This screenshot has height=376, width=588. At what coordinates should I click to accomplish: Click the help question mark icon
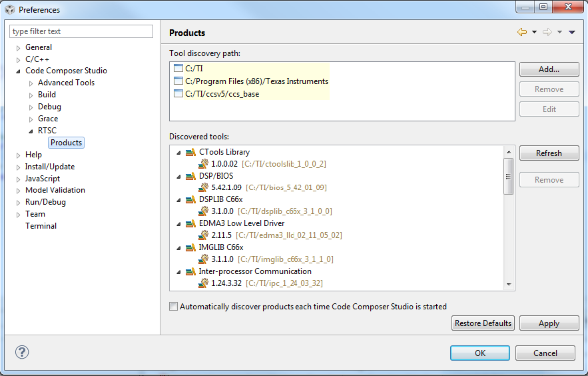click(x=23, y=353)
